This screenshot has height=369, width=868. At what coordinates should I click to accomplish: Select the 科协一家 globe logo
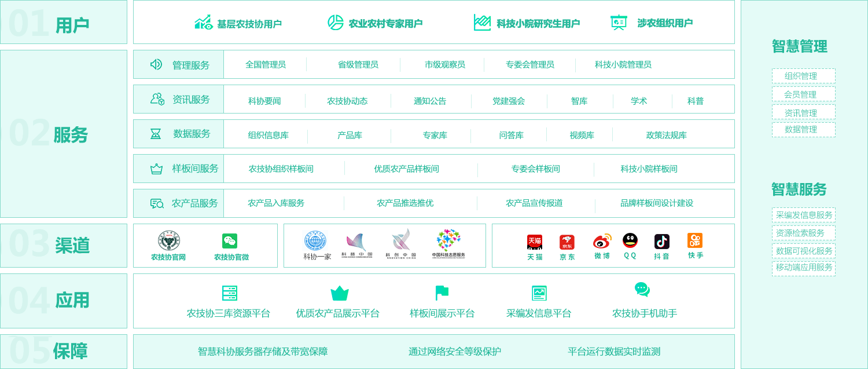315,241
